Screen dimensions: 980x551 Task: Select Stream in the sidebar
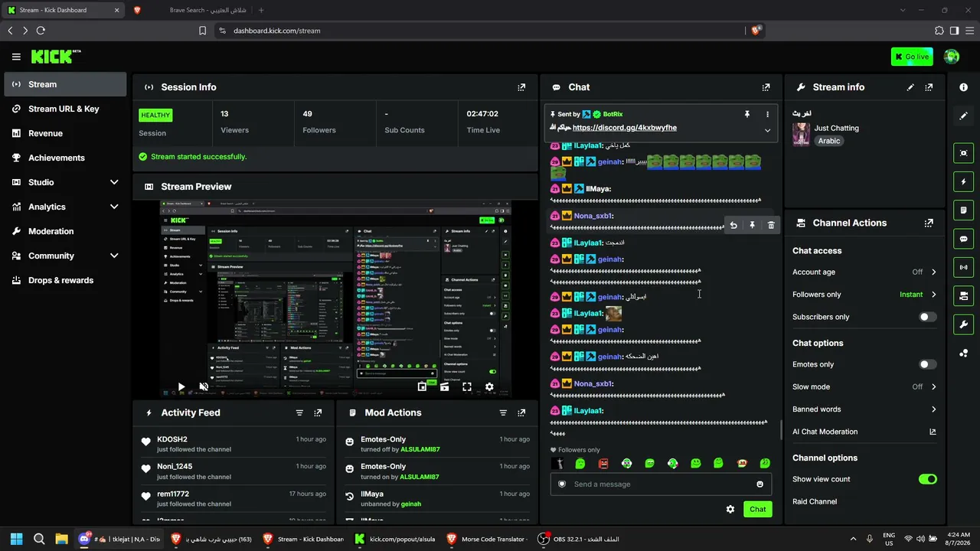point(65,84)
